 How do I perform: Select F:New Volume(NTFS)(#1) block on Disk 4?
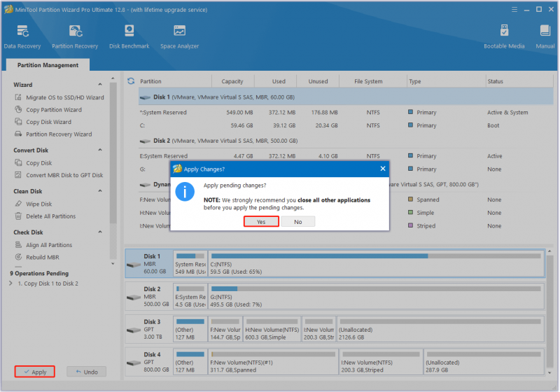tap(273, 362)
